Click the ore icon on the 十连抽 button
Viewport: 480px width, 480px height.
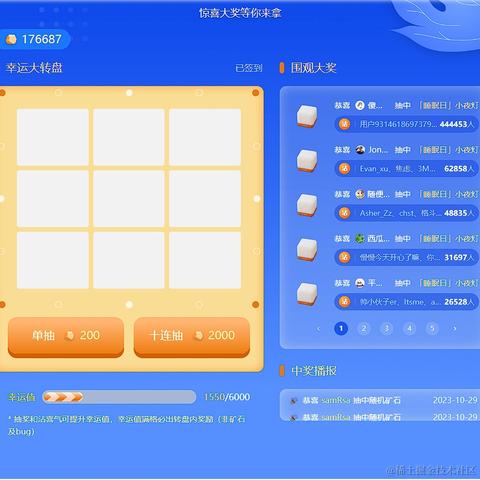point(198,335)
